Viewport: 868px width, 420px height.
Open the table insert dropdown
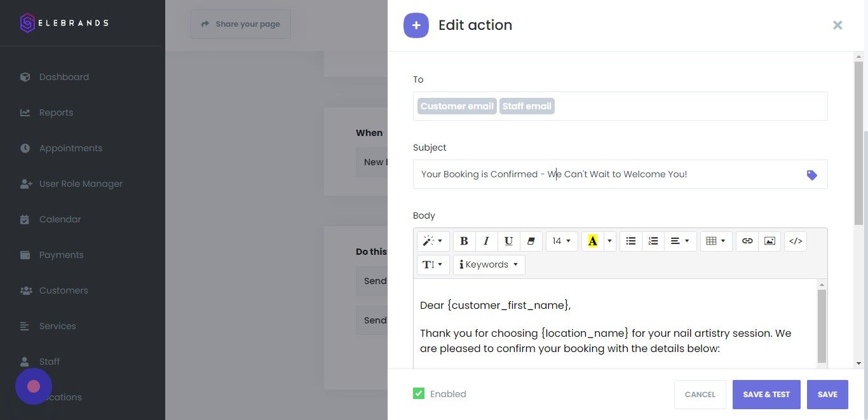(x=716, y=241)
